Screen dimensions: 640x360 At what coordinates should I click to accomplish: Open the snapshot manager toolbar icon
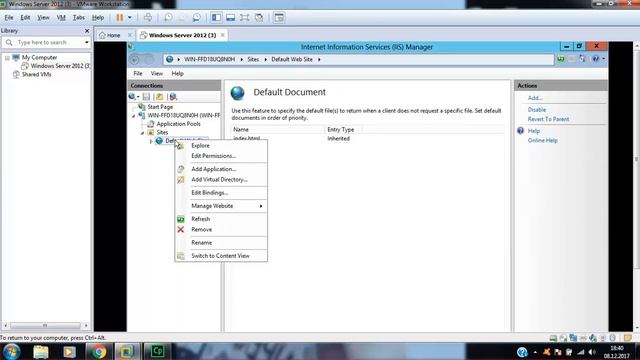coord(196,18)
